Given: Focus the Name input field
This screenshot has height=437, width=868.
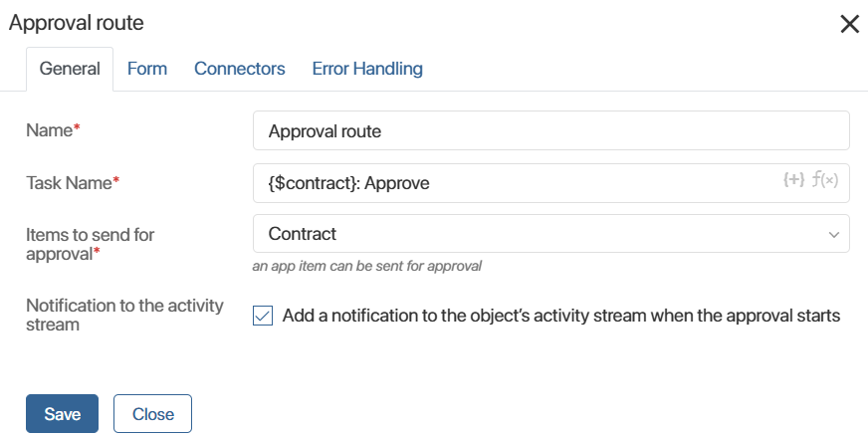Looking at the screenshot, I should click(x=550, y=130).
